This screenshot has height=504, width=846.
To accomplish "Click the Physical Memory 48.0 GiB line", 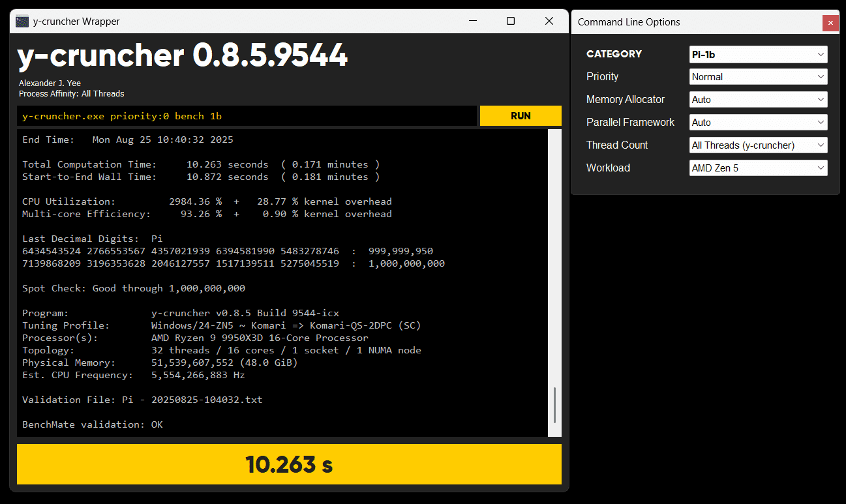I will [160, 363].
